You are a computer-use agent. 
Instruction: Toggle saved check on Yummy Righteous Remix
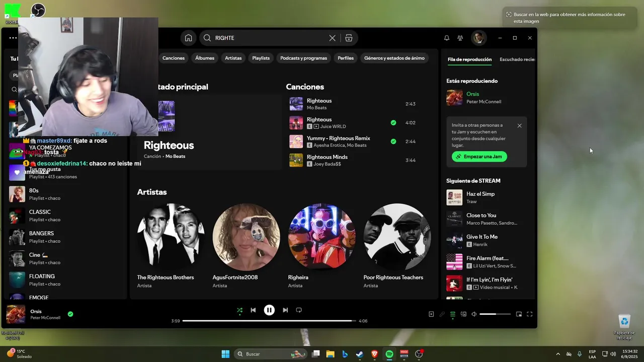coord(393,141)
